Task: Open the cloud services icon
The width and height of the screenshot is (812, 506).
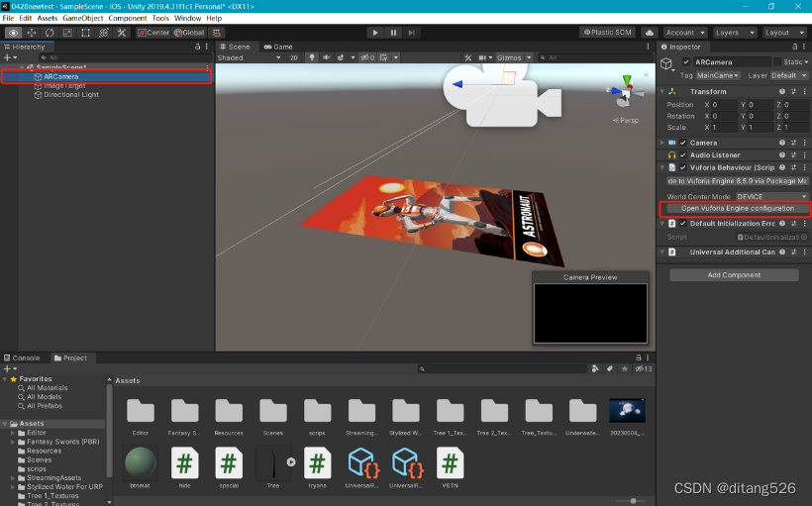Action: point(650,32)
